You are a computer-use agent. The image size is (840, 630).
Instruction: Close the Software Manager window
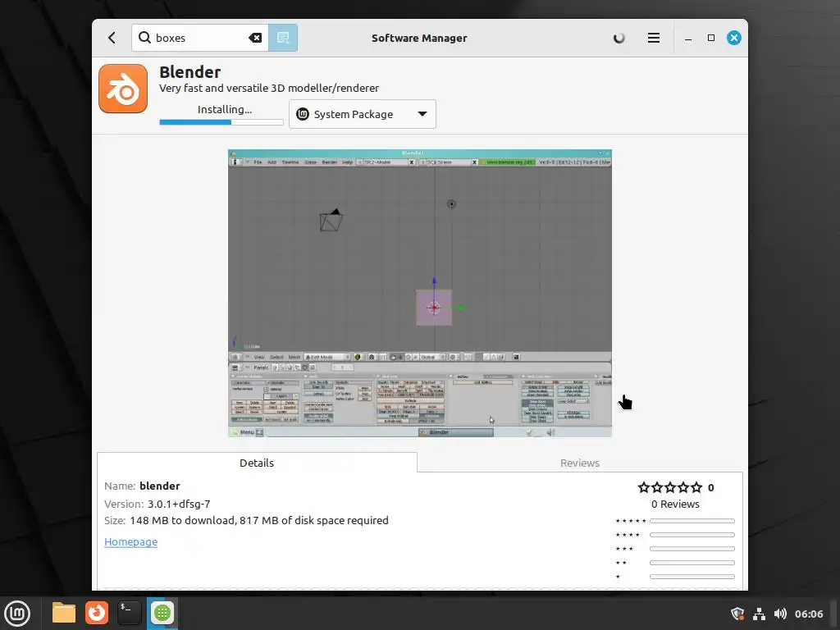(734, 38)
